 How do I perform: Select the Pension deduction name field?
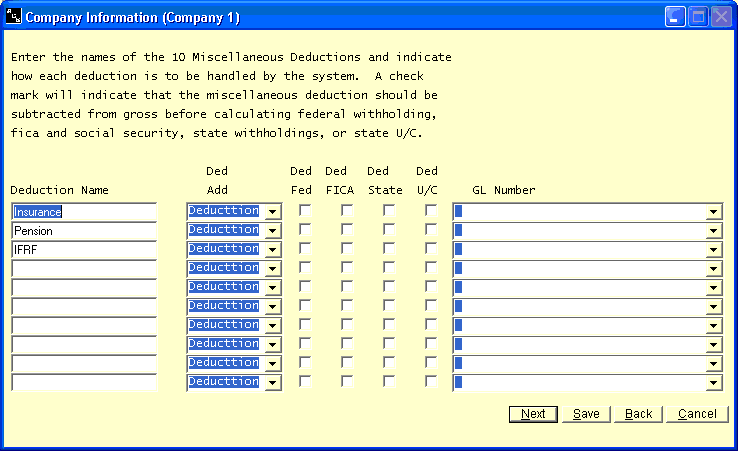[84, 231]
